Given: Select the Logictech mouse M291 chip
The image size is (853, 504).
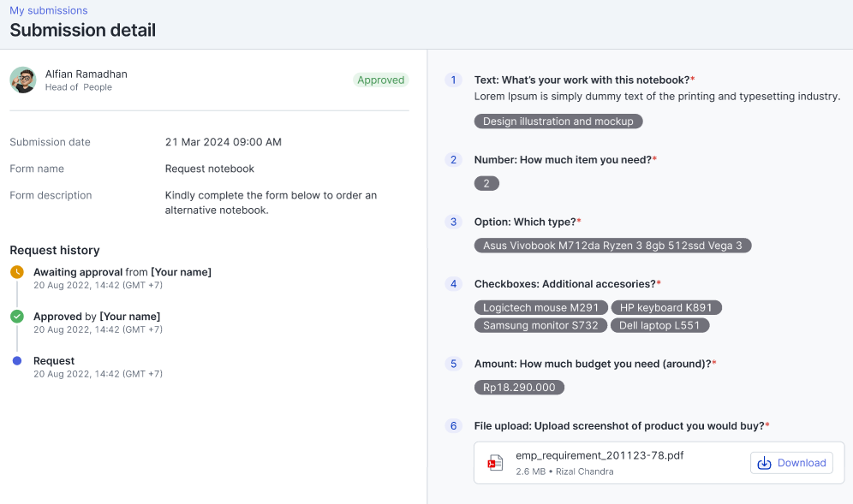Looking at the screenshot, I should [540, 308].
